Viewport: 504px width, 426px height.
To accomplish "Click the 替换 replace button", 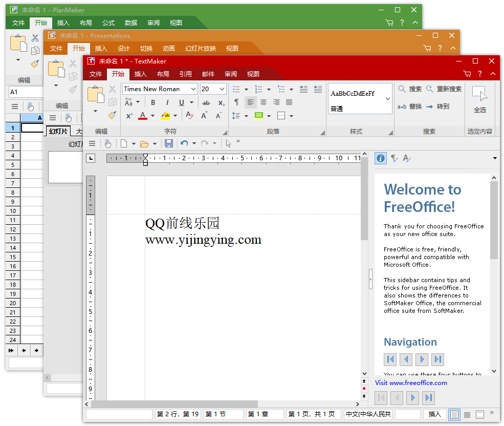I will [x=409, y=106].
